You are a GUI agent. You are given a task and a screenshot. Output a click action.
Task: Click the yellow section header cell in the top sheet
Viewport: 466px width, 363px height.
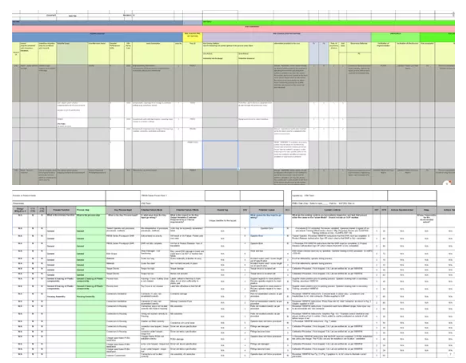point(193,35)
